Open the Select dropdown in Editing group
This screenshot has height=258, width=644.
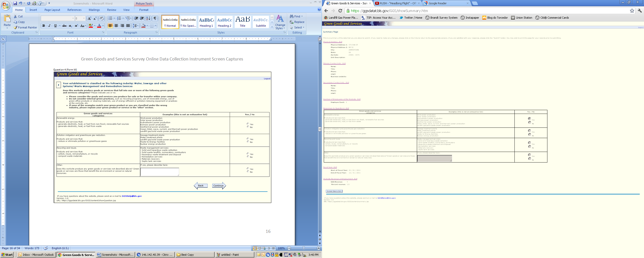[x=297, y=27]
